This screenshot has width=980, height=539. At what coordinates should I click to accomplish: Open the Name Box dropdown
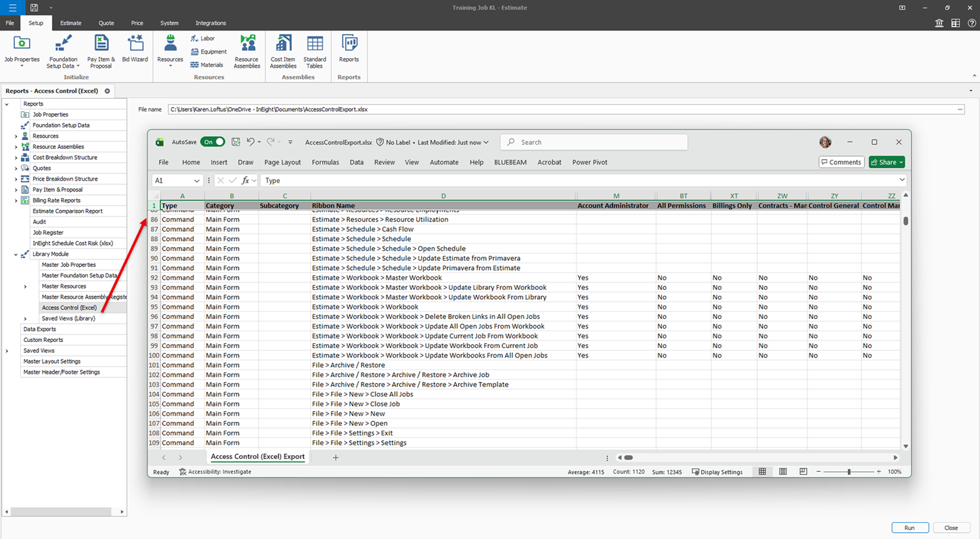(197, 181)
